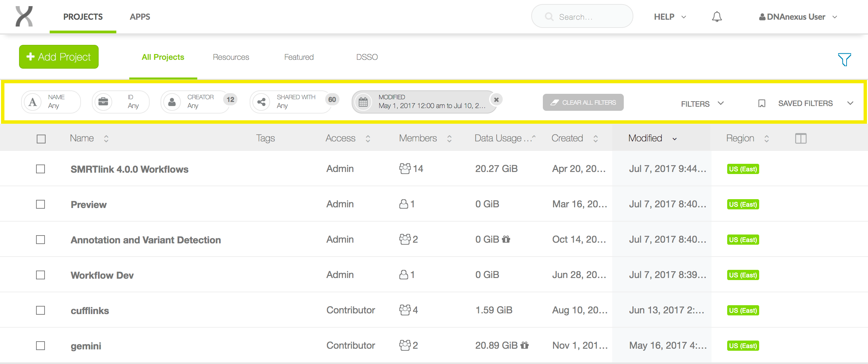Viewport: 868px width, 364px height.
Task: Select the Preview project checkbox
Action: pos(40,204)
